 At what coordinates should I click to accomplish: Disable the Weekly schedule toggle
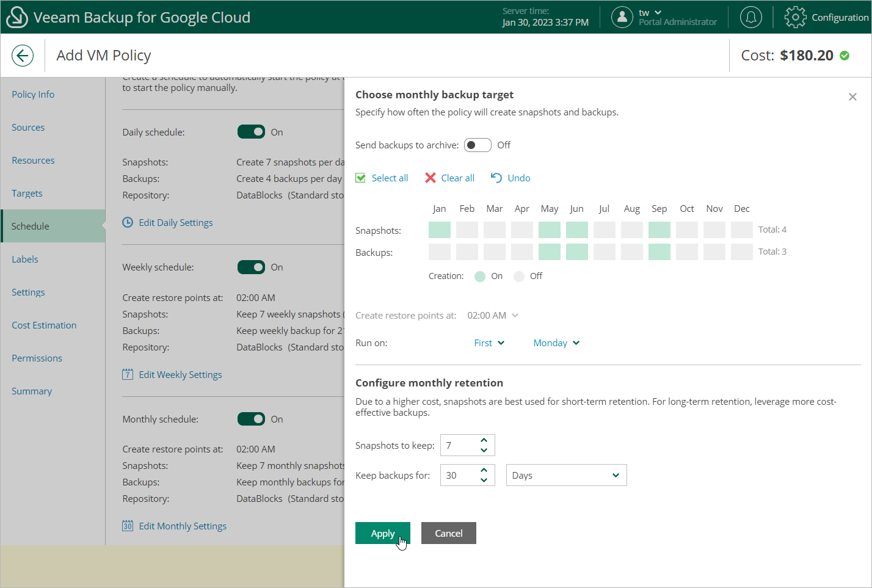click(x=251, y=267)
